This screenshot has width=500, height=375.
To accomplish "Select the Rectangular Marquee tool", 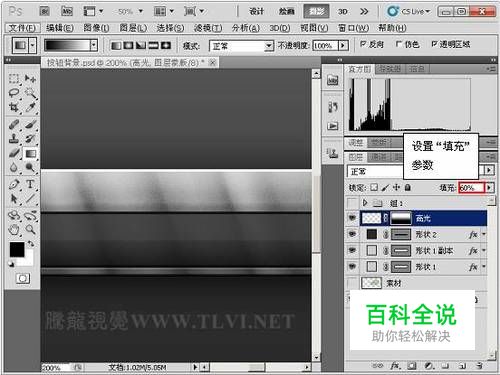I will (x=14, y=79).
